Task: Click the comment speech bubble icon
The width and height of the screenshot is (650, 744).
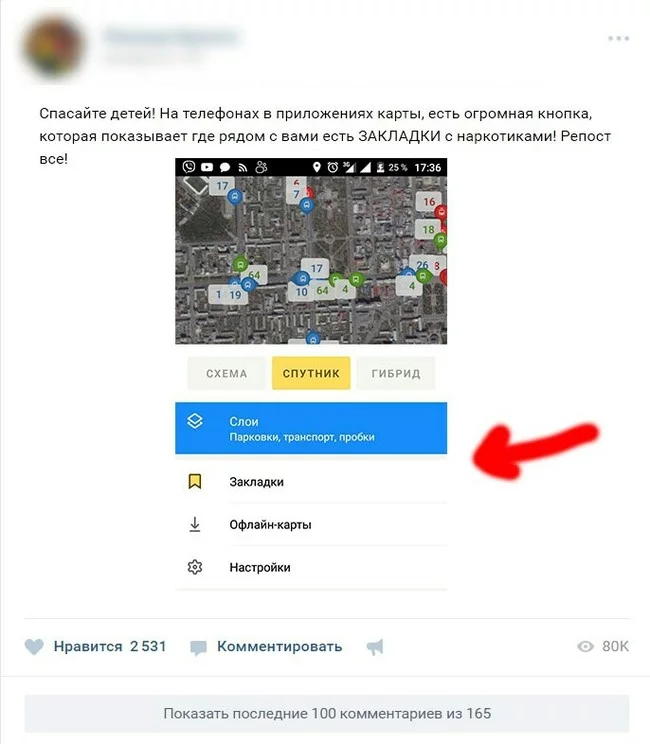Action: 198,648
